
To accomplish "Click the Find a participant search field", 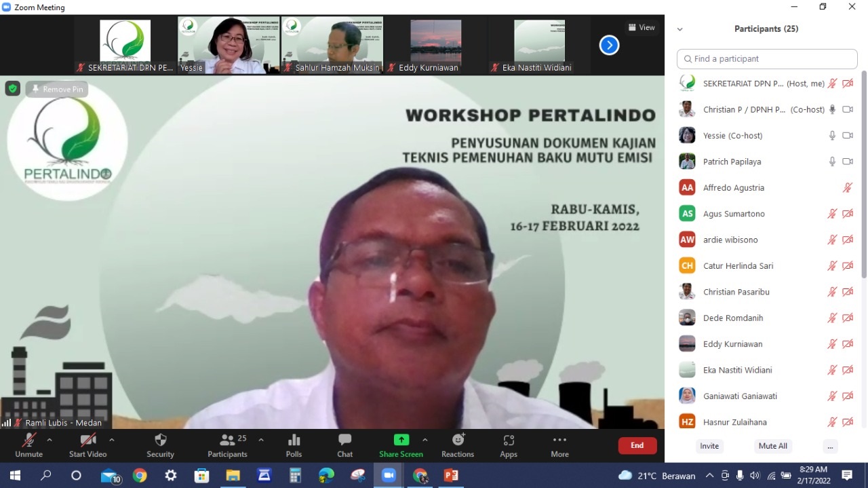I will coord(767,59).
